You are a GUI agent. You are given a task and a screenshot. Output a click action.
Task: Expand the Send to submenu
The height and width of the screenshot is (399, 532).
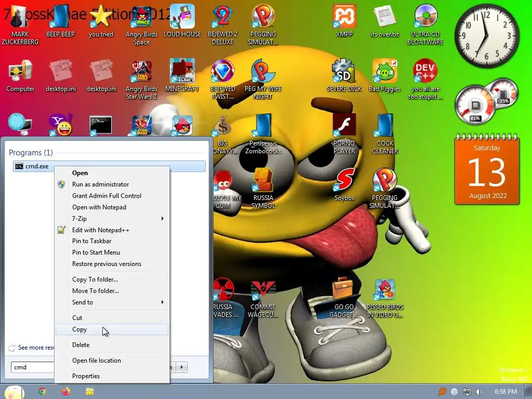pyautogui.click(x=112, y=302)
